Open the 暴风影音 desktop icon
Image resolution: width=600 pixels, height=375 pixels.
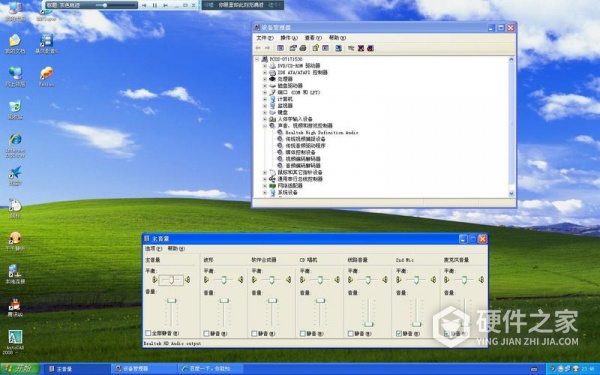pos(46,44)
